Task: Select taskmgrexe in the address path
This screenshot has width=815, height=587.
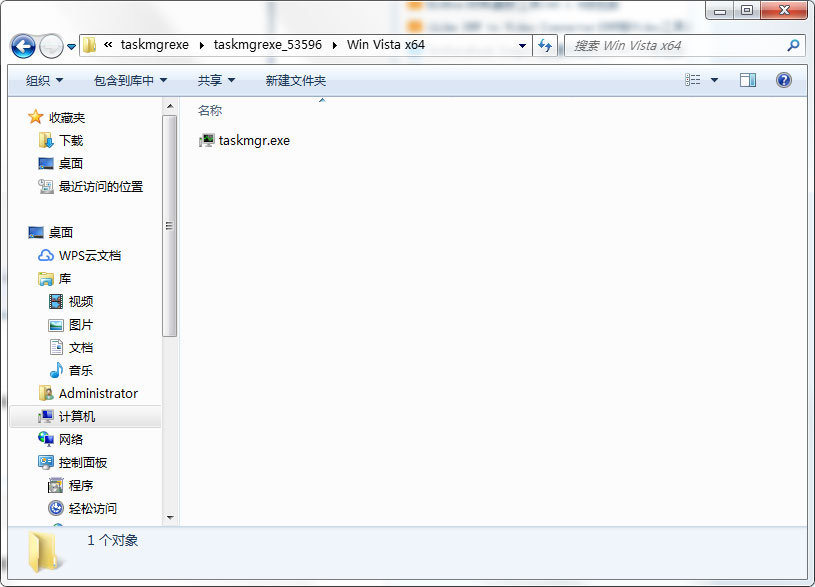Action: (154, 45)
